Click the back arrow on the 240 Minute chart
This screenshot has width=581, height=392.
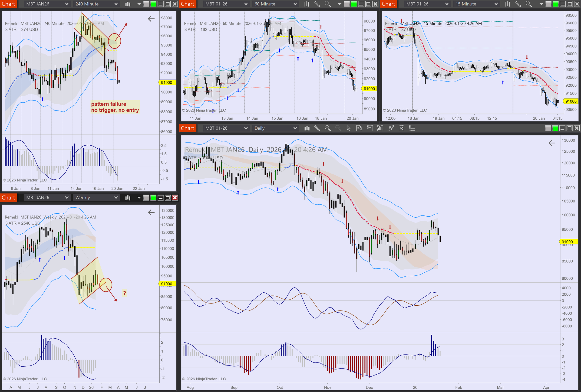click(151, 19)
